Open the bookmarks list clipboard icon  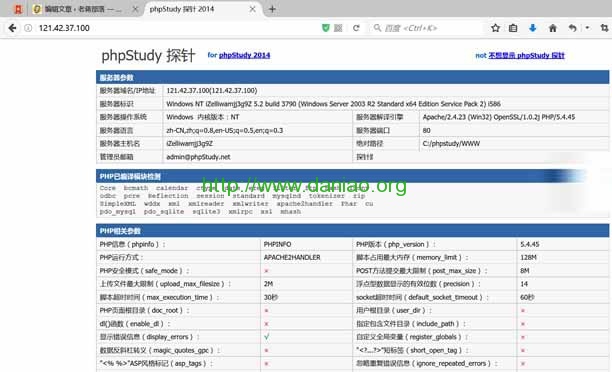click(x=513, y=28)
